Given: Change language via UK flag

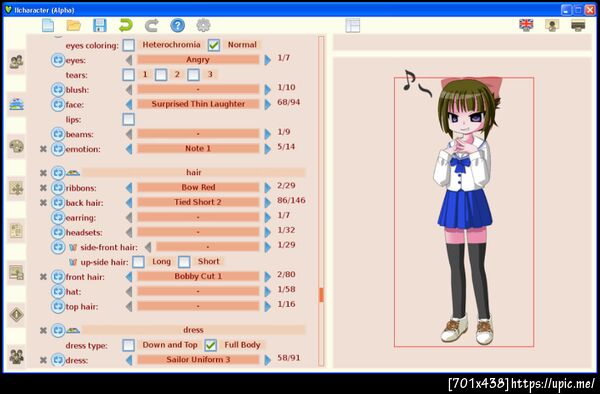Looking at the screenshot, I should (x=526, y=25).
